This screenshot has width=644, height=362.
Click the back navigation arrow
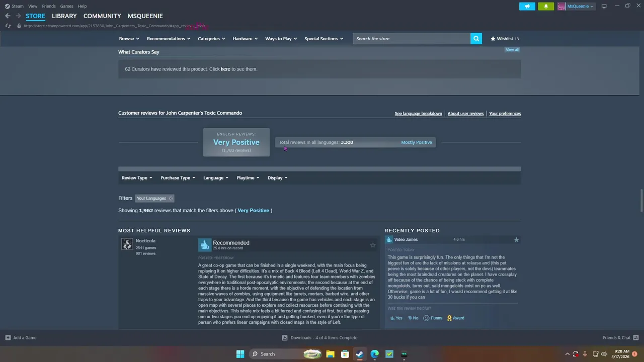8,16
